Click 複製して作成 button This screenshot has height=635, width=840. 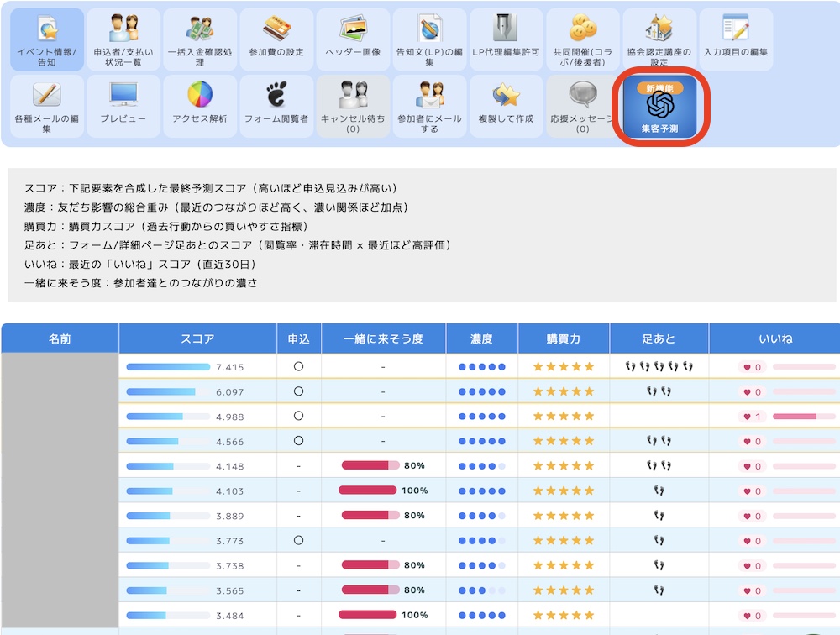click(506, 105)
